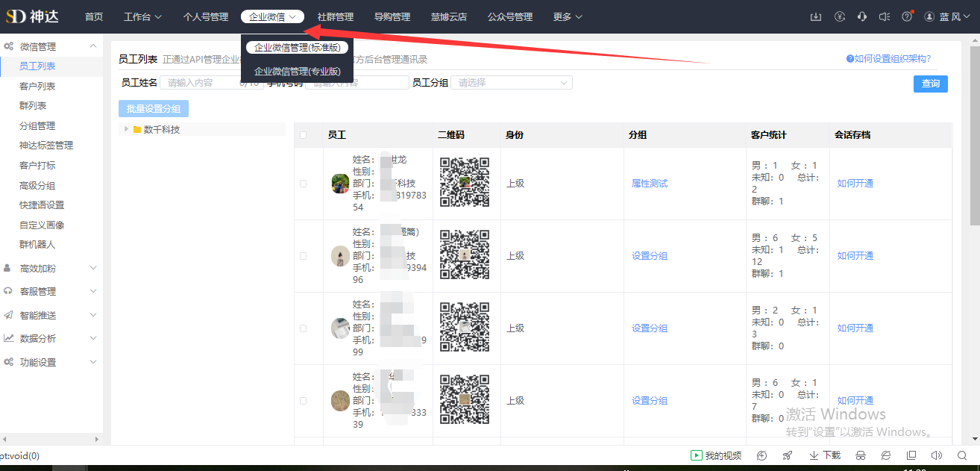Click 设置分组 for employee with total 12
980x471 pixels.
click(650, 256)
